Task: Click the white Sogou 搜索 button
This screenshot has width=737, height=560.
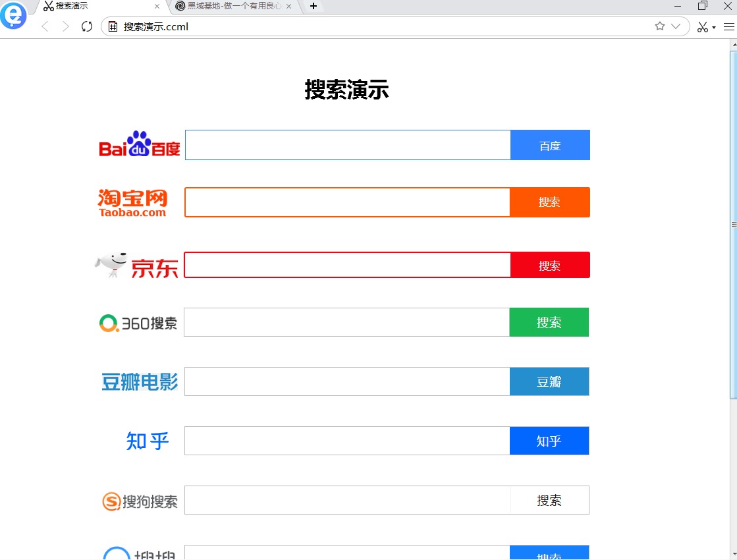Action: tap(549, 500)
